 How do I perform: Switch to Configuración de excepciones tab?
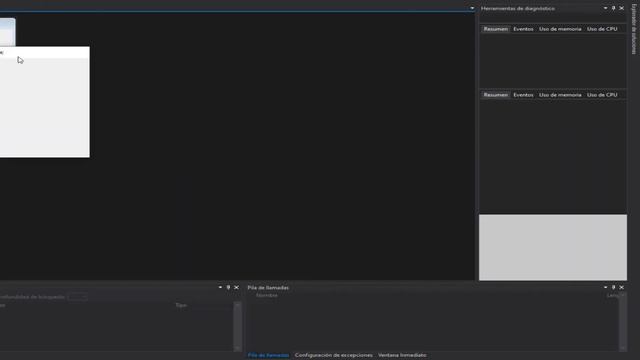pyautogui.click(x=333, y=355)
